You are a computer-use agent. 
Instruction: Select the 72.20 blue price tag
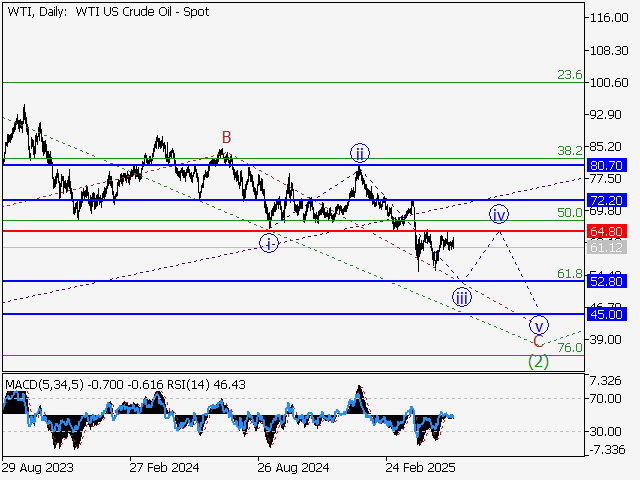(x=607, y=200)
